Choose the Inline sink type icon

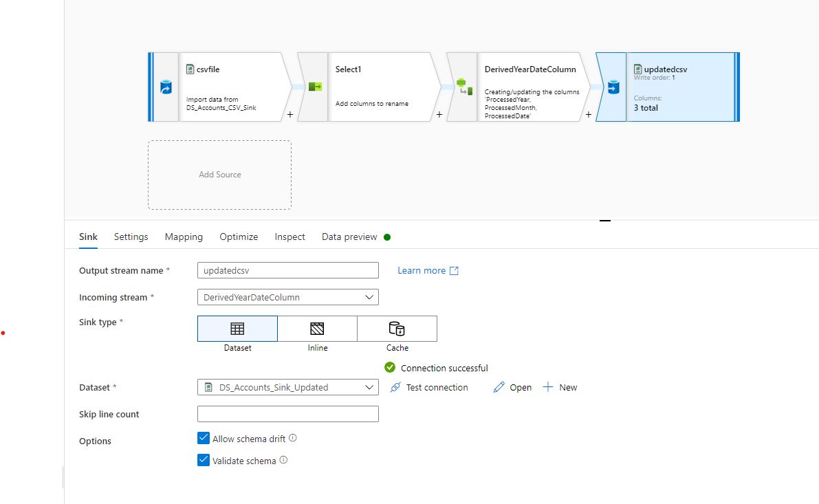(317, 329)
